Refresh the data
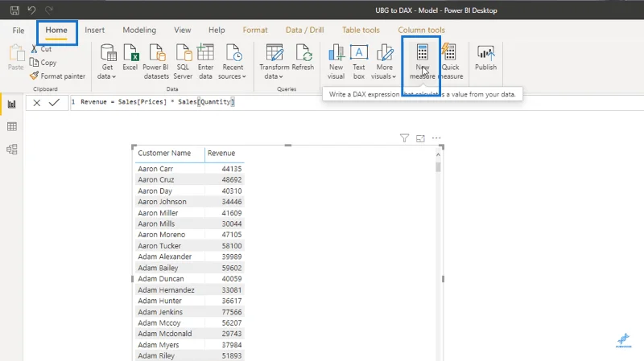 (303, 57)
